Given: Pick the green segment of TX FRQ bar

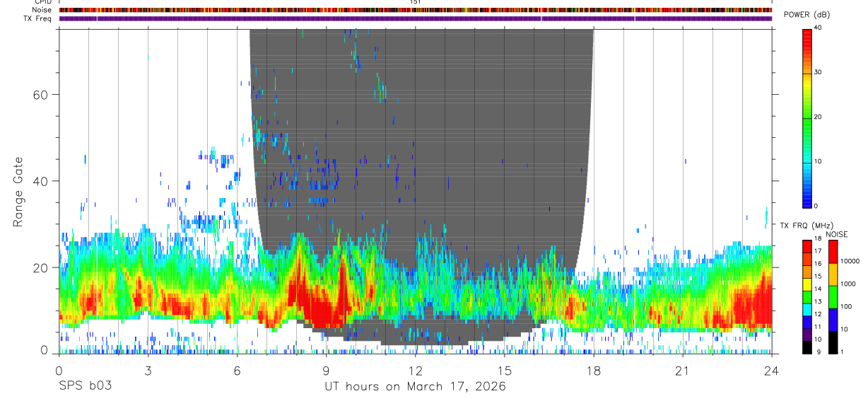Looking at the screenshot, I should pyautogui.click(x=807, y=297).
